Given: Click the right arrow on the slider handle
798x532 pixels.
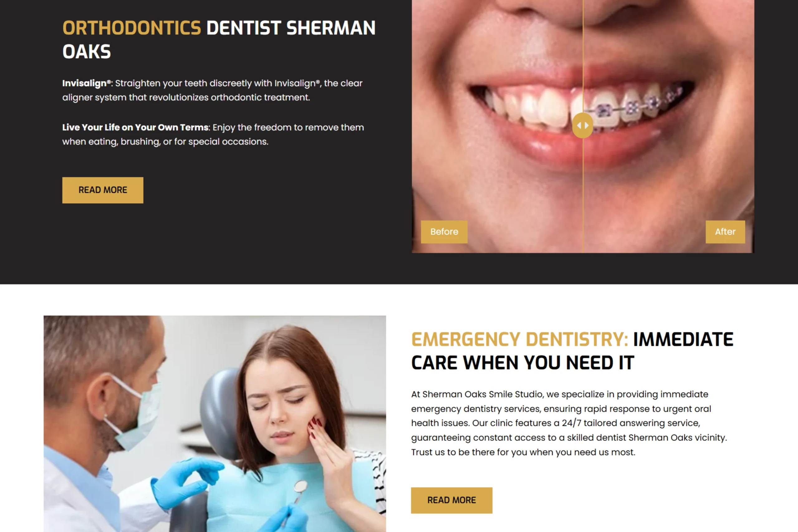Looking at the screenshot, I should click(587, 126).
